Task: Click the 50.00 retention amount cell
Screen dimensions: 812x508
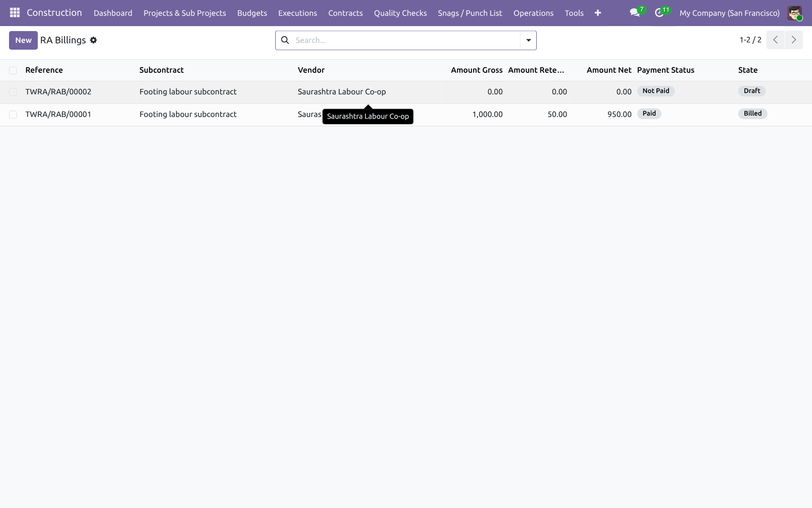Action: pos(557,114)
